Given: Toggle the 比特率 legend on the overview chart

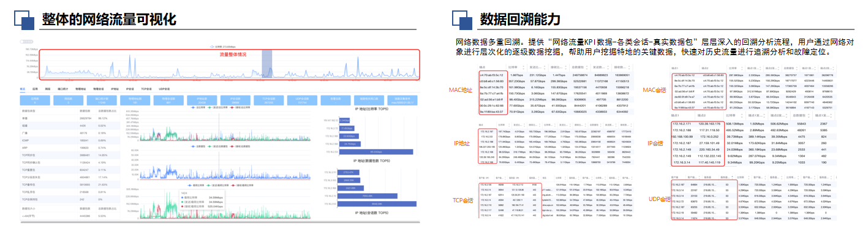Looking at the screenshot, I should (x=222, y=47).
